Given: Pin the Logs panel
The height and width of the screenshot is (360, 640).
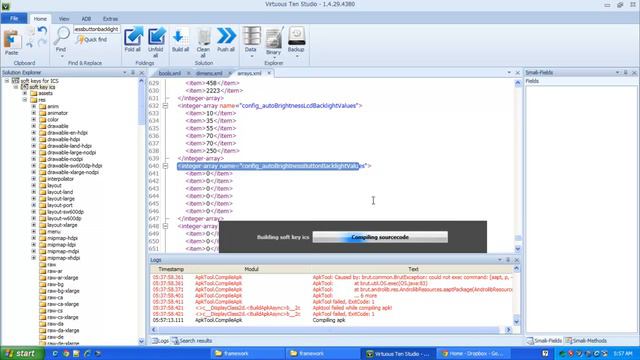Looking at the screenshot, I should tap(508, 260).
